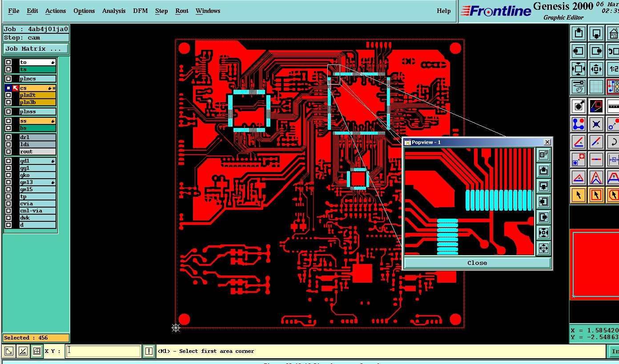Image resolution: width=619 pixels, height=364 pixels.
Task: Select the cnl-via layer name row
Action: [37, 211]
